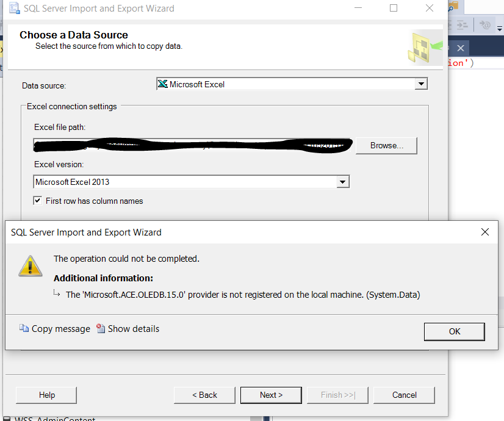Viewport: 504px width, 421px height.
Task: Click the Show details icon
Action: pyautogui.click(x=101, y=328)
